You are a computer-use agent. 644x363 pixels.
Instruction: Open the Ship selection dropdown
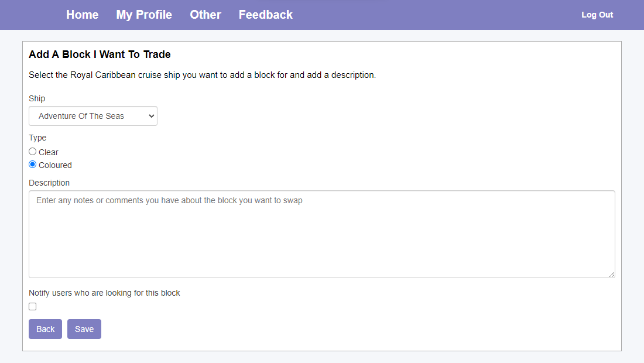93,116
